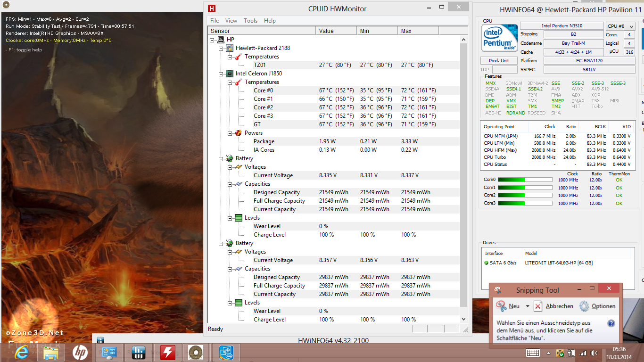Image resolution: width=644 pixels, height=362 pixels.
Task: Click the chip icon next to Intel Celeron J1850
Action: (x=230, y=73)
